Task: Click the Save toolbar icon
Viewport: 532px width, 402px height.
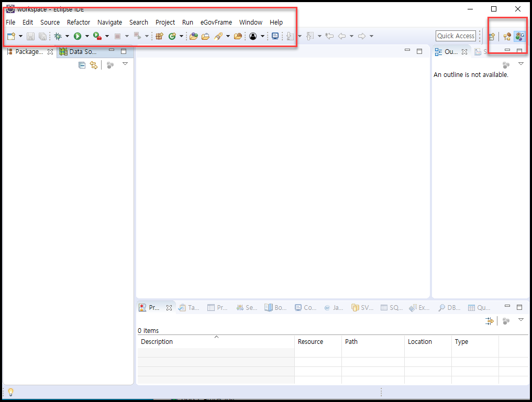Action: (30, 36)
